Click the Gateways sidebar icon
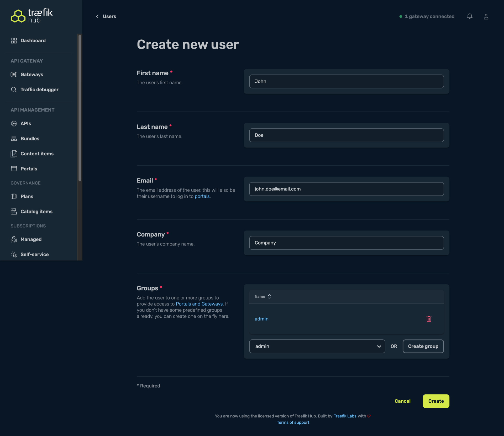Screen dimensions: 504x436 point(14,74)
